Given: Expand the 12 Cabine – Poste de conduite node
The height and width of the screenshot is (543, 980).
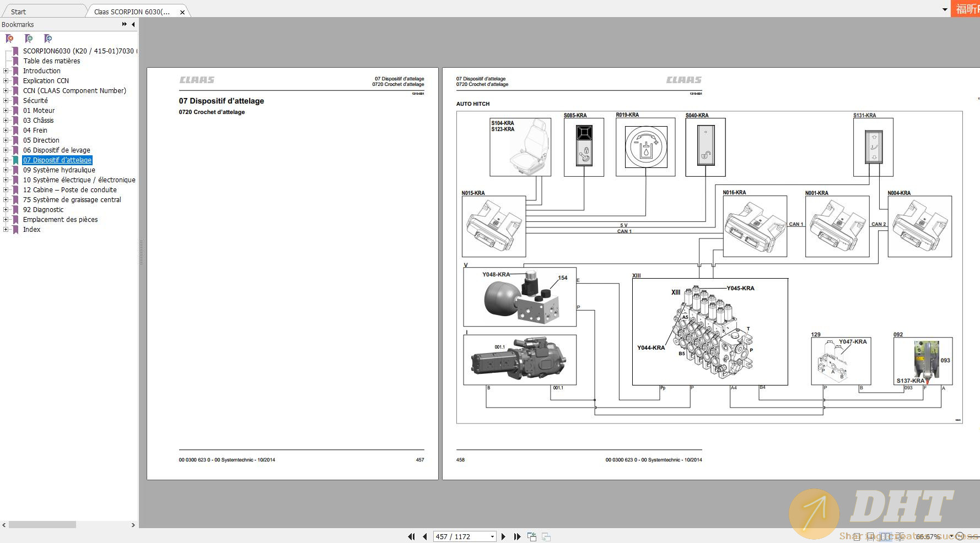Looking at the screenshot, I should (6, 189).
